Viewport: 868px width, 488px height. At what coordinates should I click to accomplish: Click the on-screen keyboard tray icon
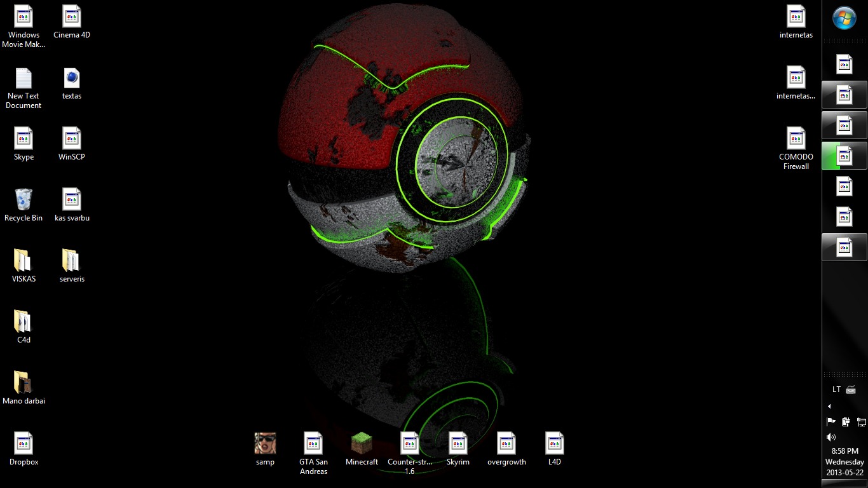point(851,390)
